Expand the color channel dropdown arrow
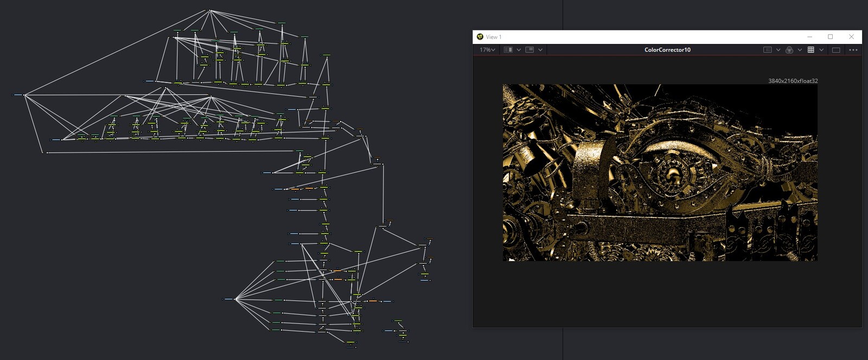The width and height of the screenshot is (868, 360). [800, 50]
